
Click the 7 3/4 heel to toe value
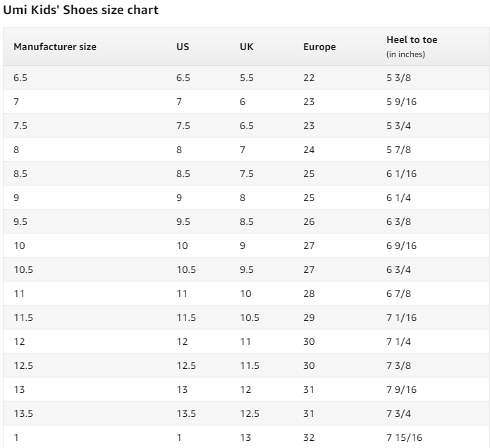pyautogui.click(x=398, y=413)
